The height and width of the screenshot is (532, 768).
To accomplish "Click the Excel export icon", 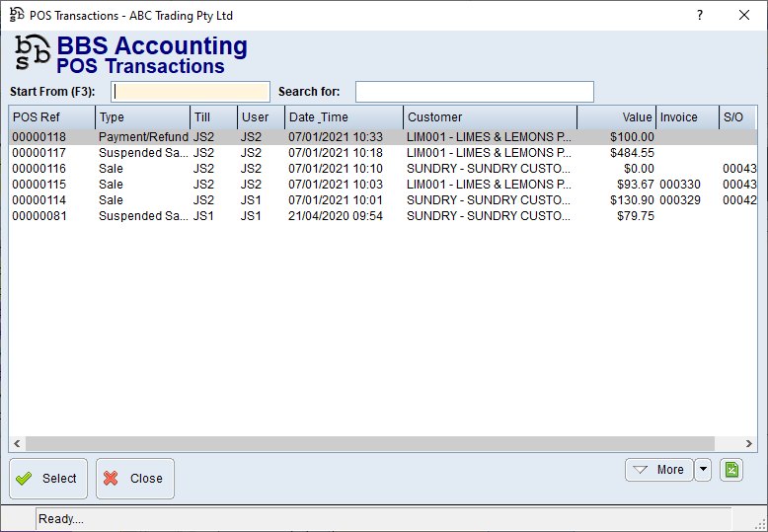I will (731, 470).
